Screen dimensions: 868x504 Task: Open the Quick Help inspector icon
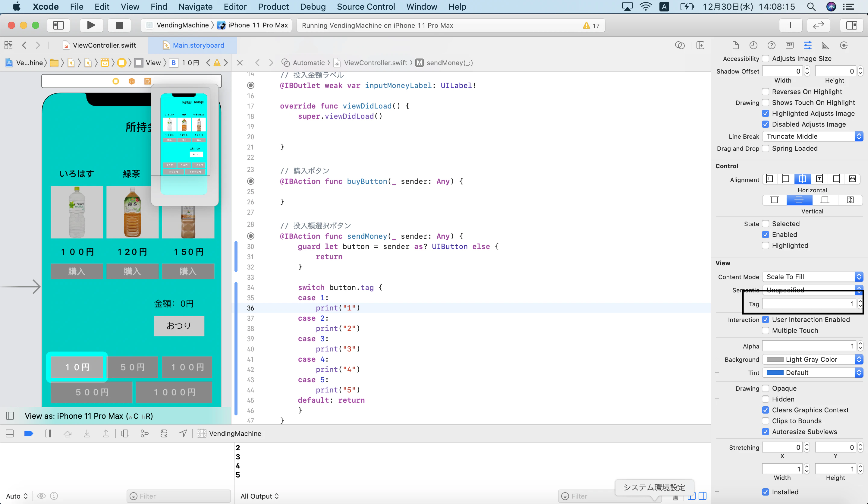[772, 45]
